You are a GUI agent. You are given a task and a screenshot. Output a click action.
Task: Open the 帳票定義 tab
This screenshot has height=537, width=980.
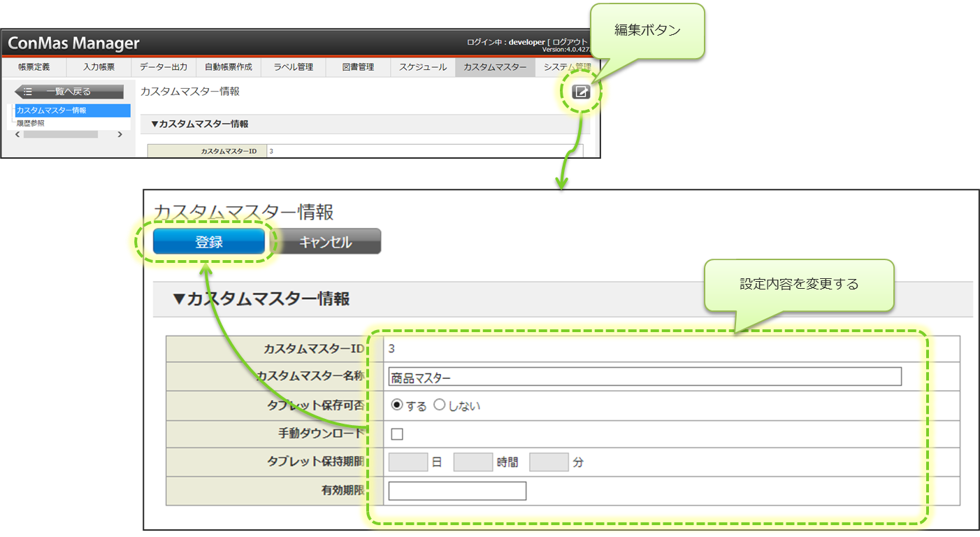(x=34, y=67)
